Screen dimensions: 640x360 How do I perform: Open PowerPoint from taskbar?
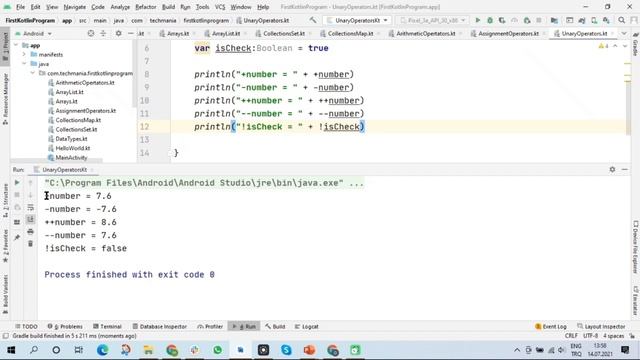(x=309, y=350)
